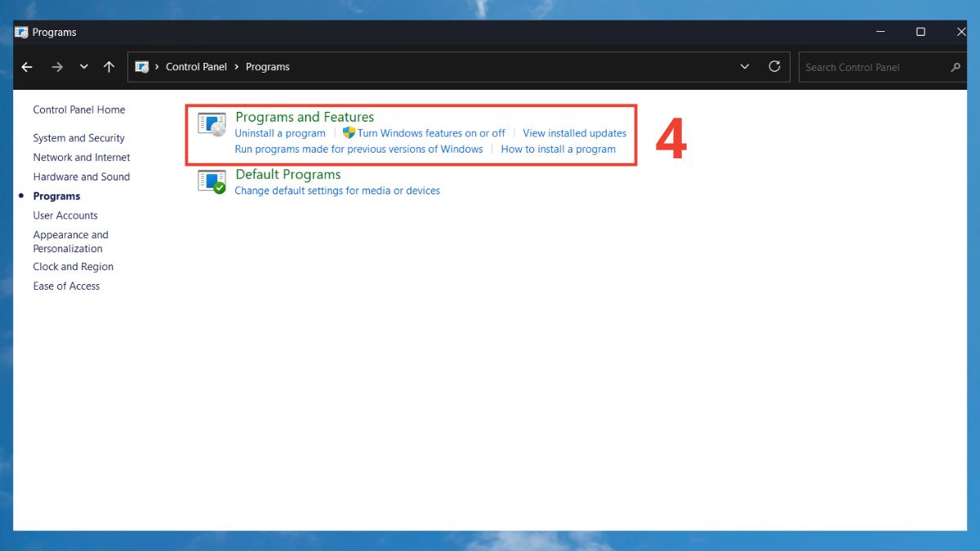Select Programs in the sidebar
Image resolution: width=980 pixels, height=551 pixels.
click(x=56, y=196)
